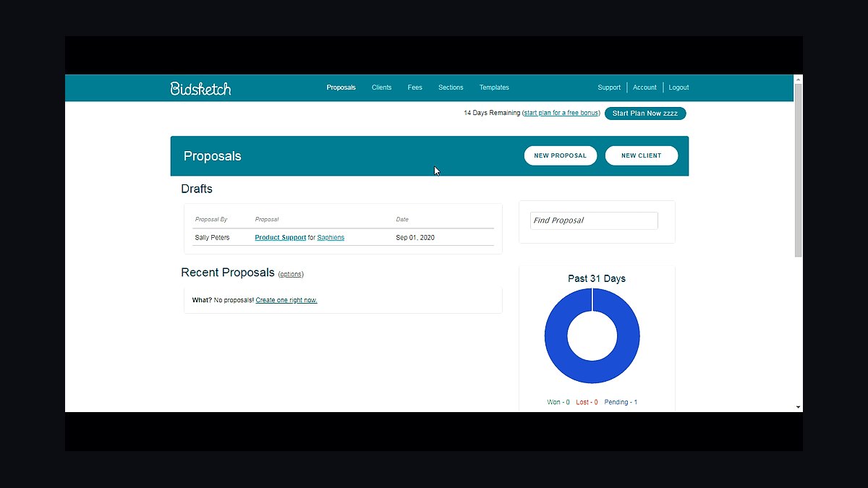Viewport: 868px width, 488px height.
Task: Click the Recent Proposals options link
Action: 291,274
